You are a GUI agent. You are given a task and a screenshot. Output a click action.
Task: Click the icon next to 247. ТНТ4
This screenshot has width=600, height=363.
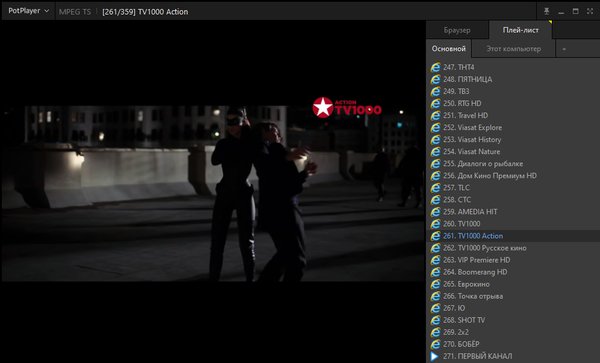[435, 67]
